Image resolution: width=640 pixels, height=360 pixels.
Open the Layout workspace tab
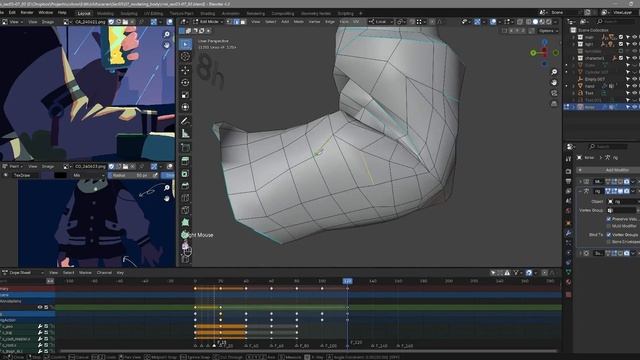[x=84, y=13]
